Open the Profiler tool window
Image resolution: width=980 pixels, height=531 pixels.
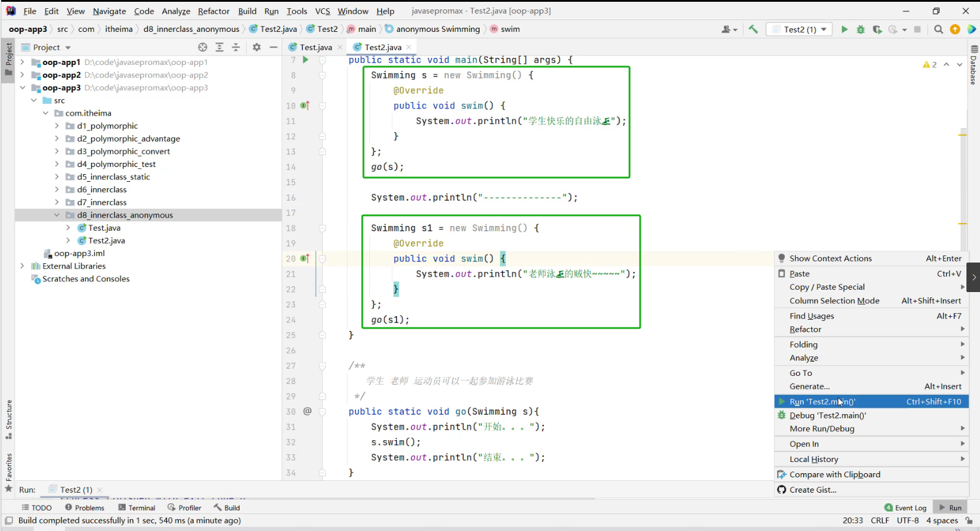(x=185, y=507)
